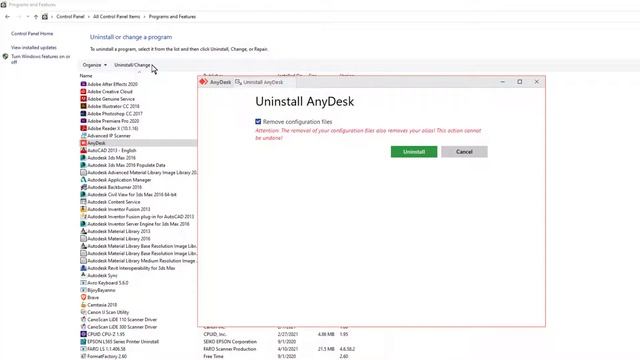The height and width of the screenshot is (360, 640).
Task: Go up one level with up arrow
Action: click(36, 17)
